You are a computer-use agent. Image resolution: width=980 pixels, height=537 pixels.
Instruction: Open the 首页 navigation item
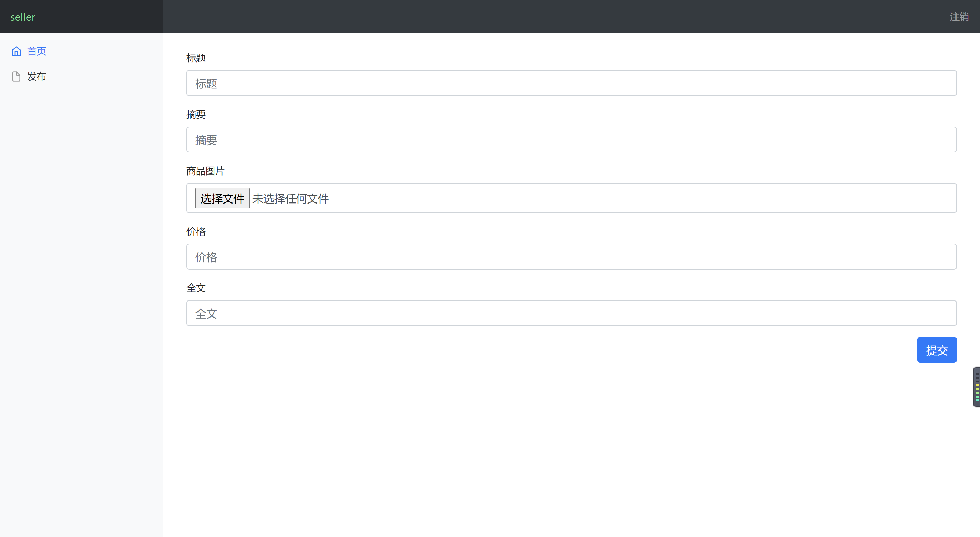pyautogui.click(x=36, y=51)
